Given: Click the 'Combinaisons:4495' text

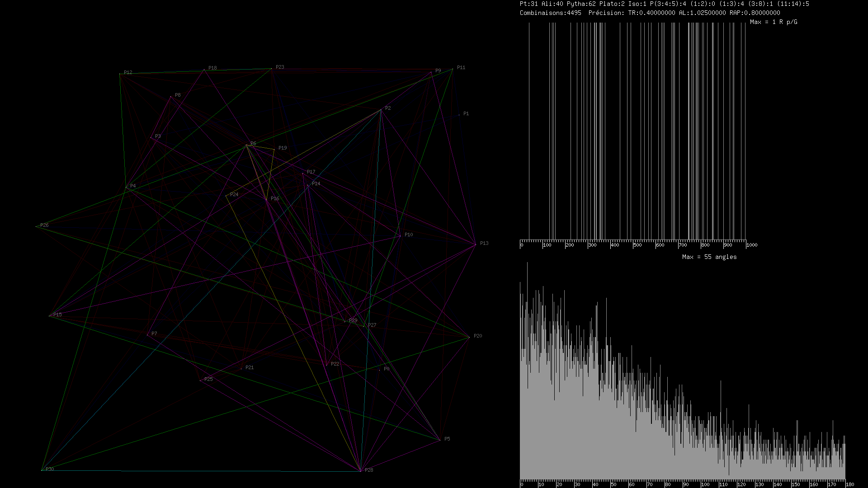Looking at the screenshot, I should tap(551, 13).
